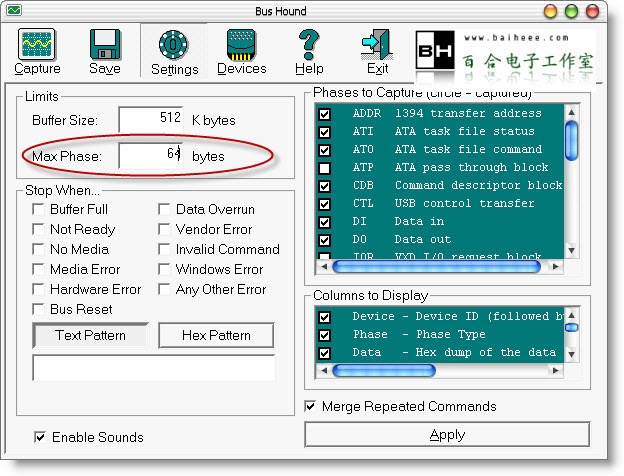This screenshot has width=624, height=476.
Task: Enable Windows Error stop condition
Action: pos(164,269)
